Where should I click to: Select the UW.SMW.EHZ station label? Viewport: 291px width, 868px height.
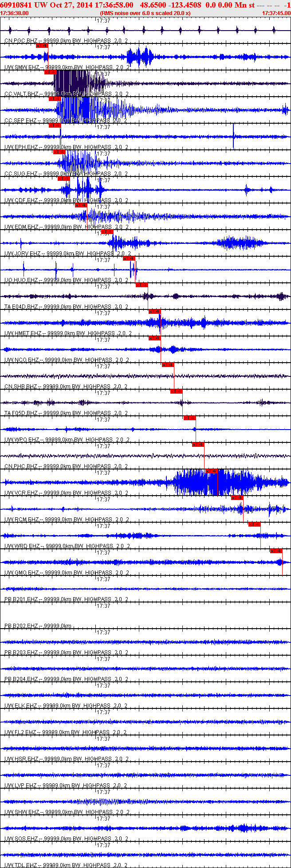[x=22, y=67]
